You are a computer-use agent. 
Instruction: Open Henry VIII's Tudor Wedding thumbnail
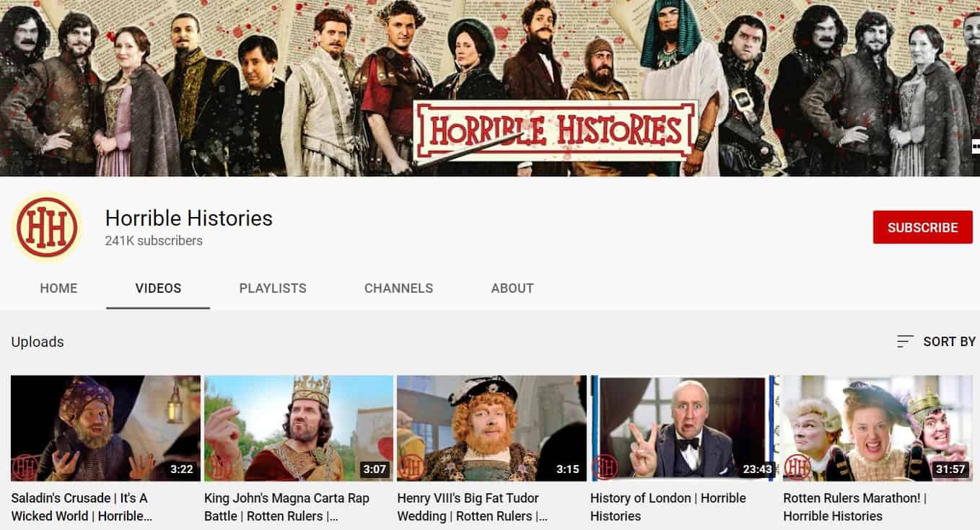pyautogui.click(x=491, y=428)
